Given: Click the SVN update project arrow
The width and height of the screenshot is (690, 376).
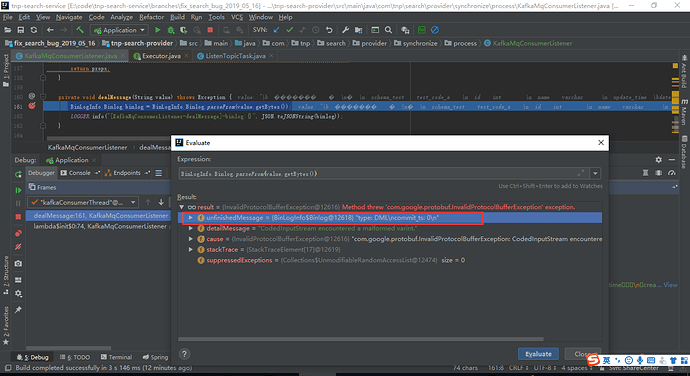Looking at the screenshot, I should [x=276, y=30].
